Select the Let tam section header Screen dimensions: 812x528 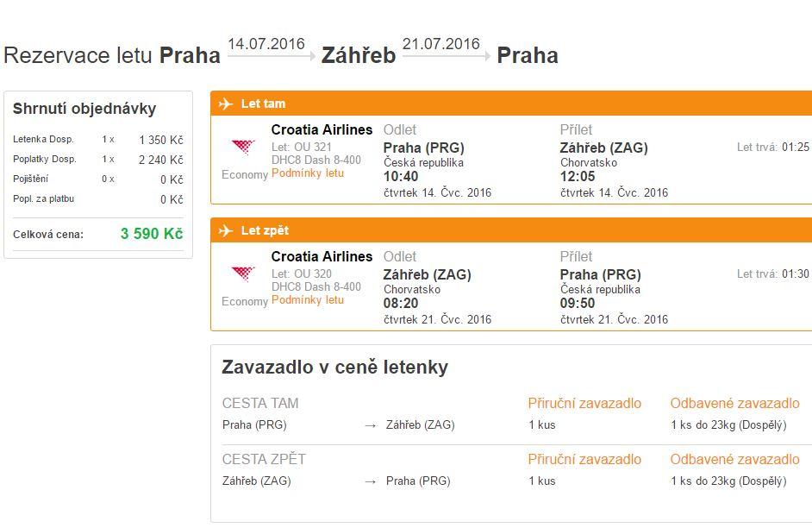click(x=264, y=104)
